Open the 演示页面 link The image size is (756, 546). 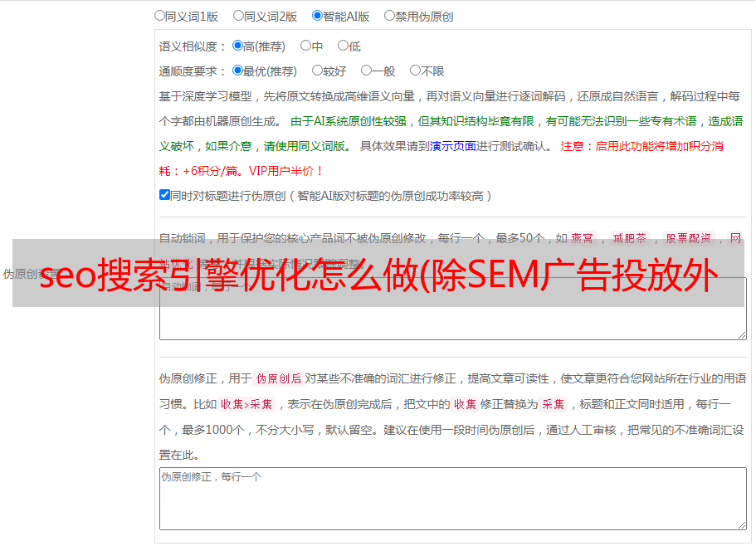pyautogui.click(x=453, y=146)
